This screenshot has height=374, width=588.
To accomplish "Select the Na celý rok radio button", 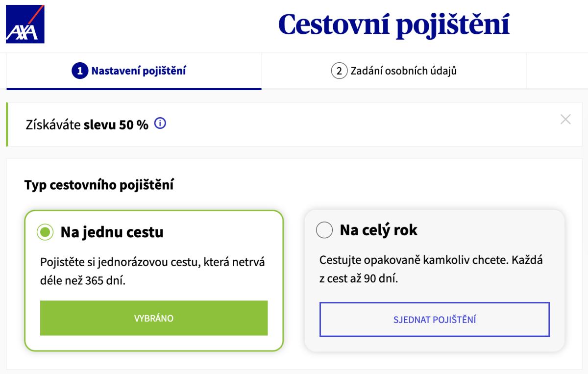I will [x=324, y=230].
